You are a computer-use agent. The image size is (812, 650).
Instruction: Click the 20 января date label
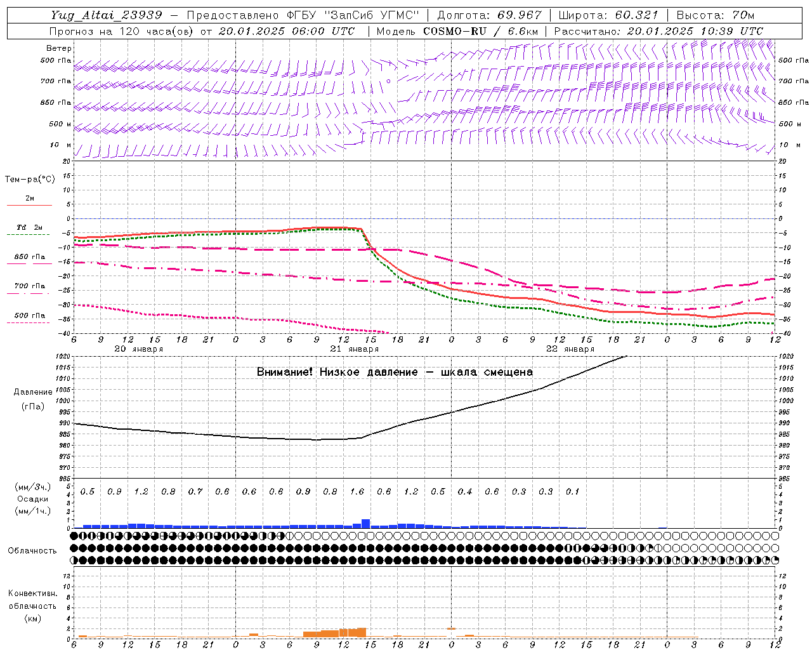139,349
